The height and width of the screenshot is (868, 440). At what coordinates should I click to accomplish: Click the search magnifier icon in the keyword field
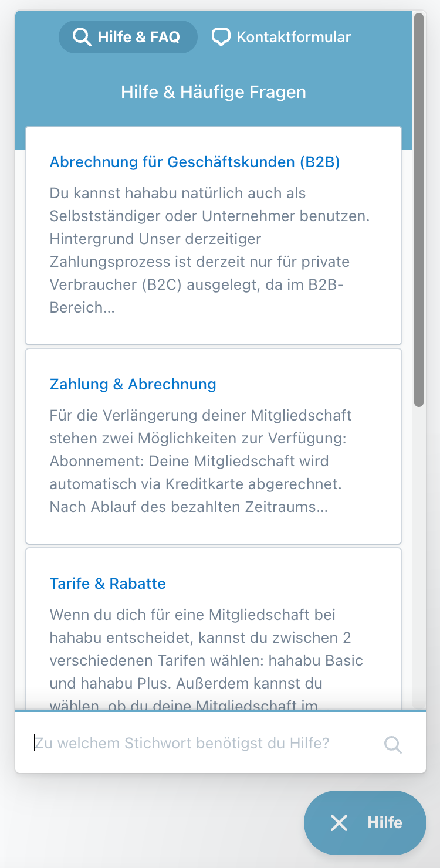tap(392, 744)
